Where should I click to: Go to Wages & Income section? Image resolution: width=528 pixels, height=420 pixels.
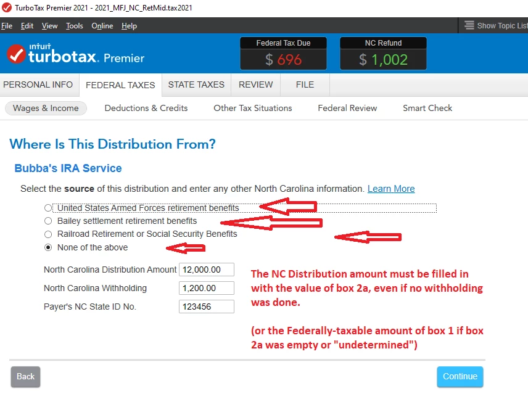[x=46, y=108]
